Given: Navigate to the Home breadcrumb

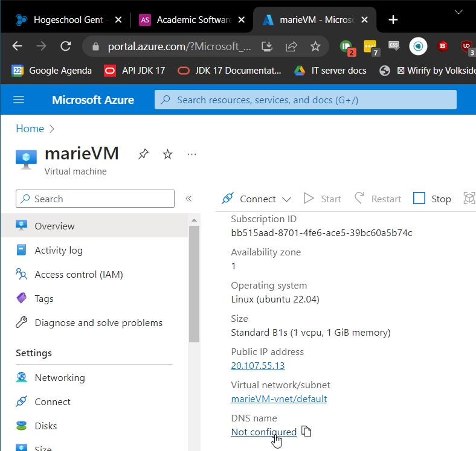Looking at the screenshot, I should click(x=30, y=129).
